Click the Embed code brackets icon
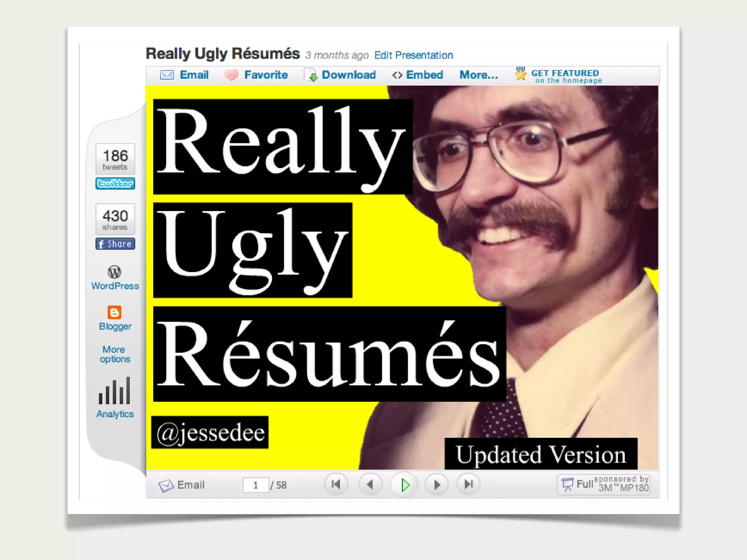Viewport: 747px width, 560px height. [x=397, y=75]
